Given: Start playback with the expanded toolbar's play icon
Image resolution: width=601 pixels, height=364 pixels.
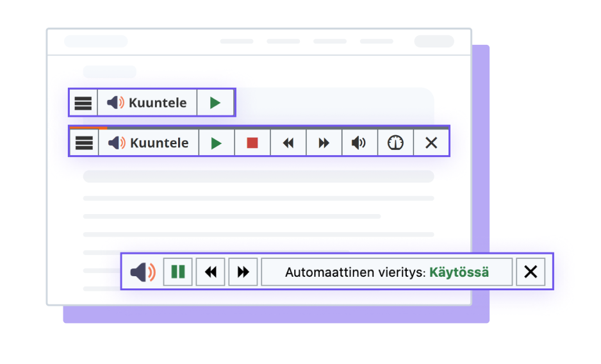Looking at the screenshot, I should coord(217,143).
